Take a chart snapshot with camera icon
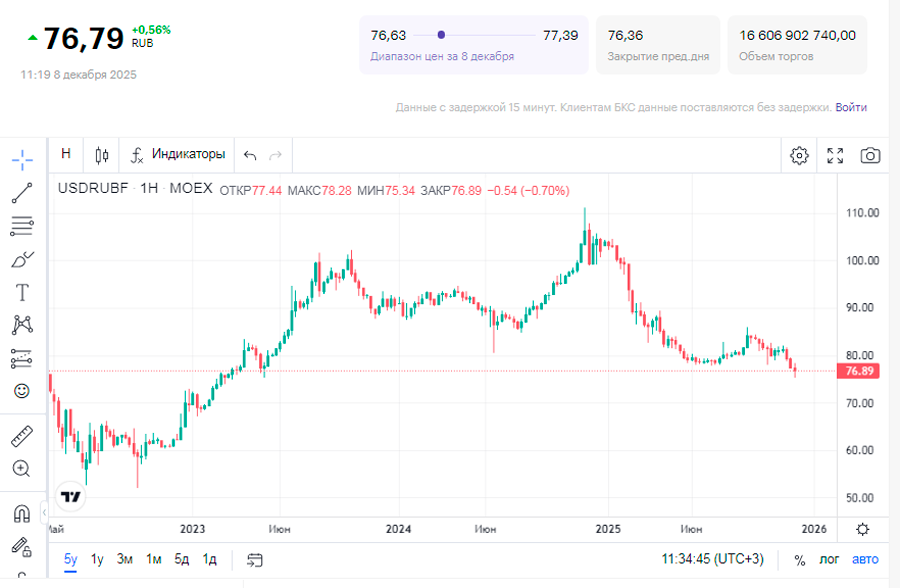900x588 pixels. click(870, 155)
